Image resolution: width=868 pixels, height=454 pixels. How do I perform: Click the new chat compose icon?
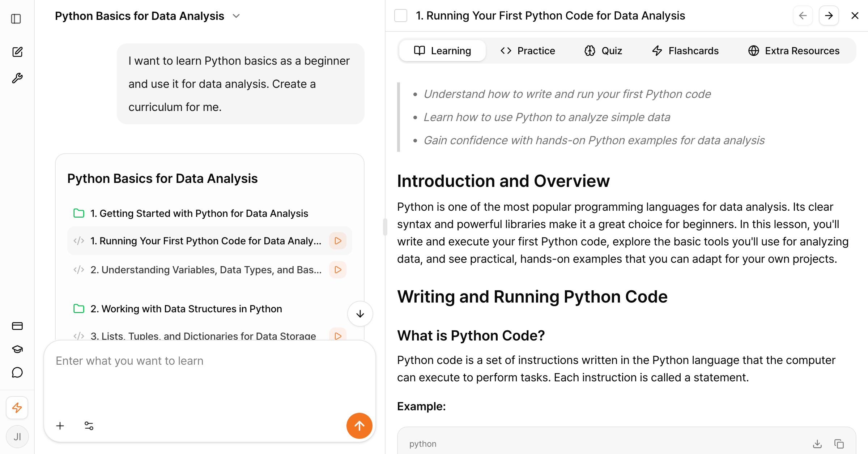pyautogui.click(x=17, y=52)
